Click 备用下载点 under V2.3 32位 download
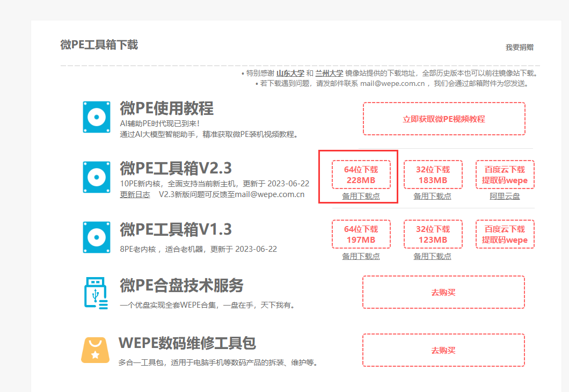The height and width of the screenshot is (392, 569). [x=432, y=197]
